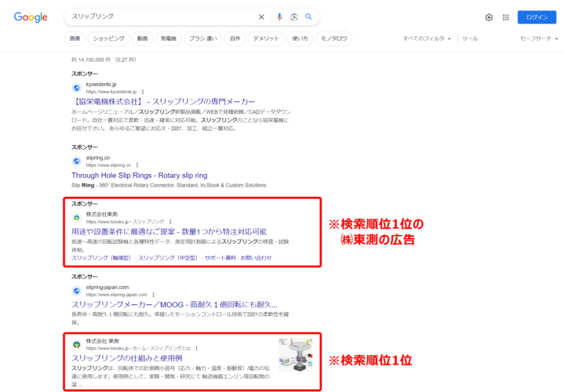
Task: Select the モノタロウ filter chip
Action: [x=334, y=38]
